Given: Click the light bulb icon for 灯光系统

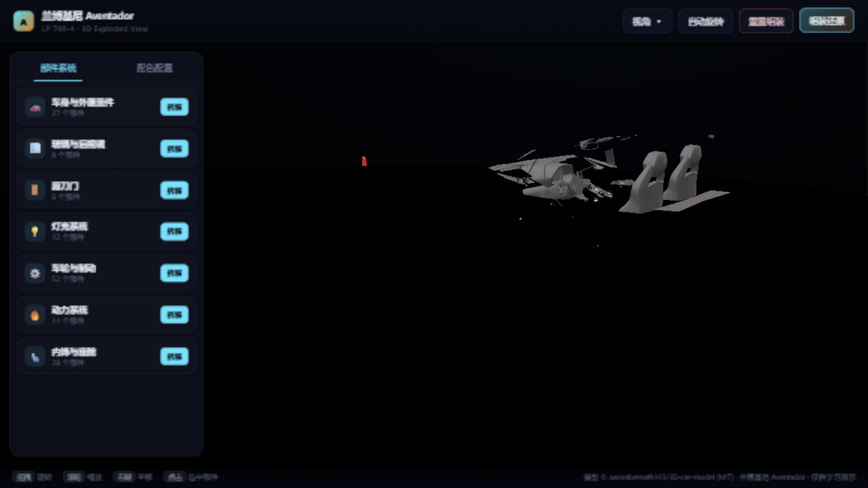Looking at the screenshot, I should click(x=35, y=231).
